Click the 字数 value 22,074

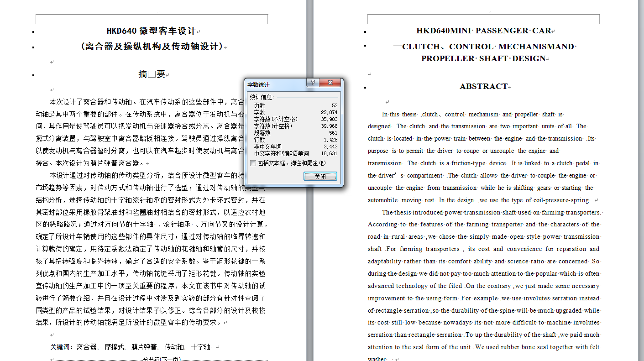click(x=329, y=112)
